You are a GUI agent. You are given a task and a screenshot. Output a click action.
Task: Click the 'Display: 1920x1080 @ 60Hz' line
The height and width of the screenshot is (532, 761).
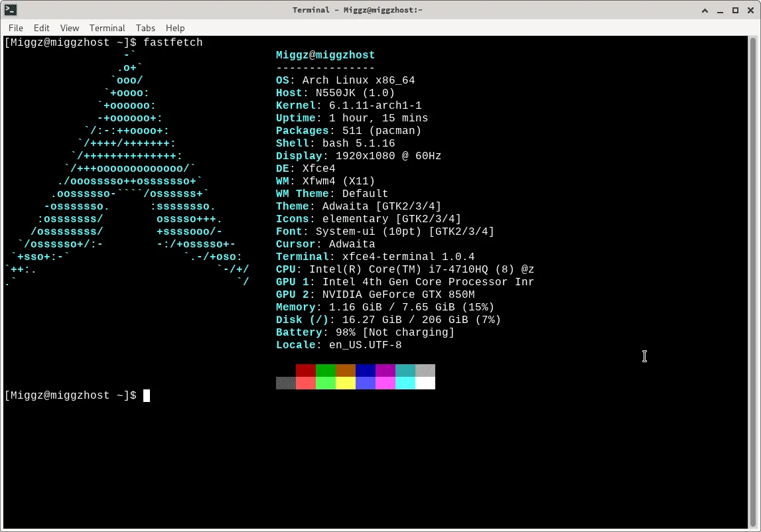click(359, 156)
